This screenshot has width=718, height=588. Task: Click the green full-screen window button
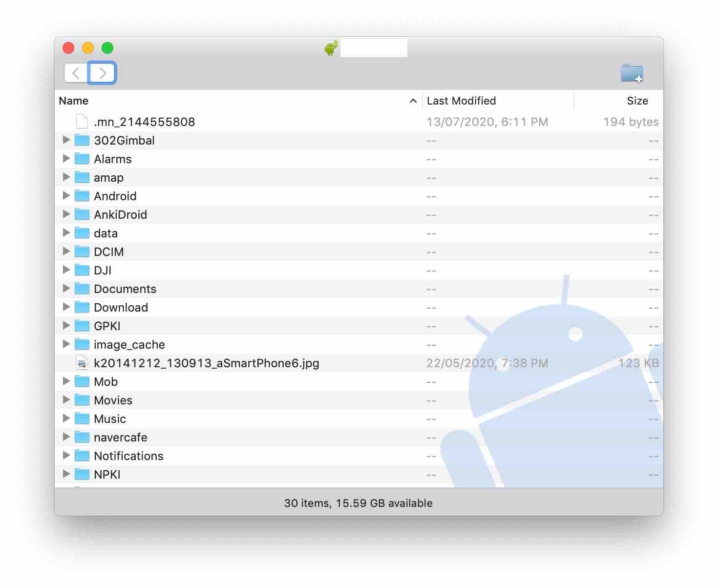click(x=107, y=48)
